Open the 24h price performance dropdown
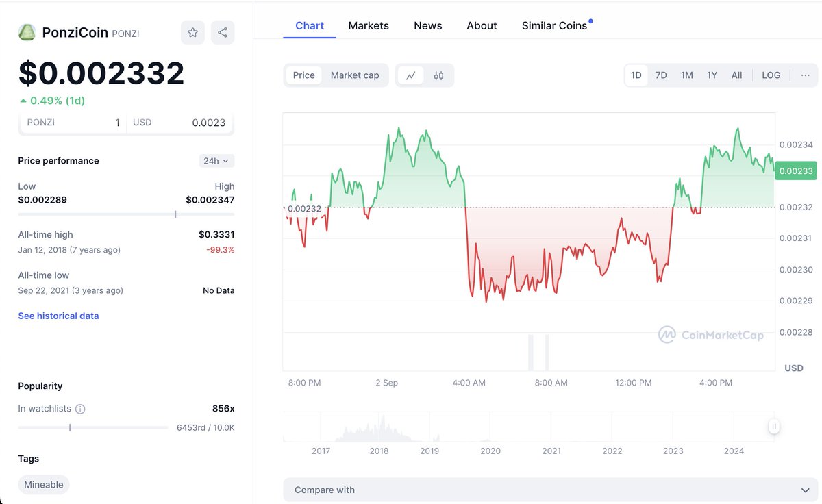Screen dimensions: 822x504 click(216, 160)
